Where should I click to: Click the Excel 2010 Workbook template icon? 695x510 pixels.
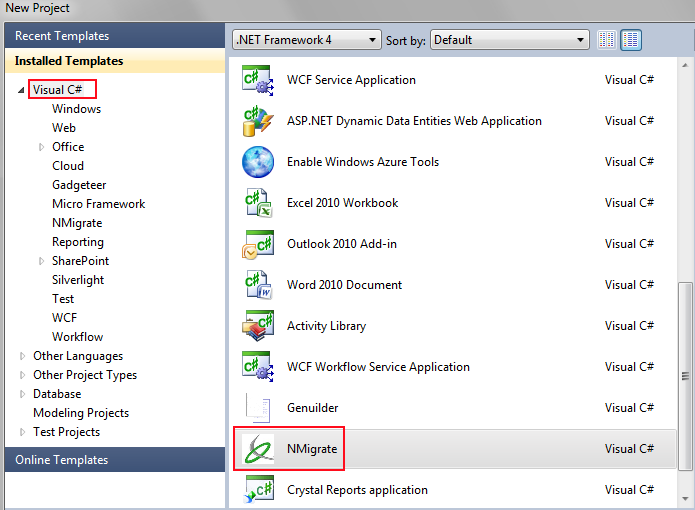[x=258, y=203]
